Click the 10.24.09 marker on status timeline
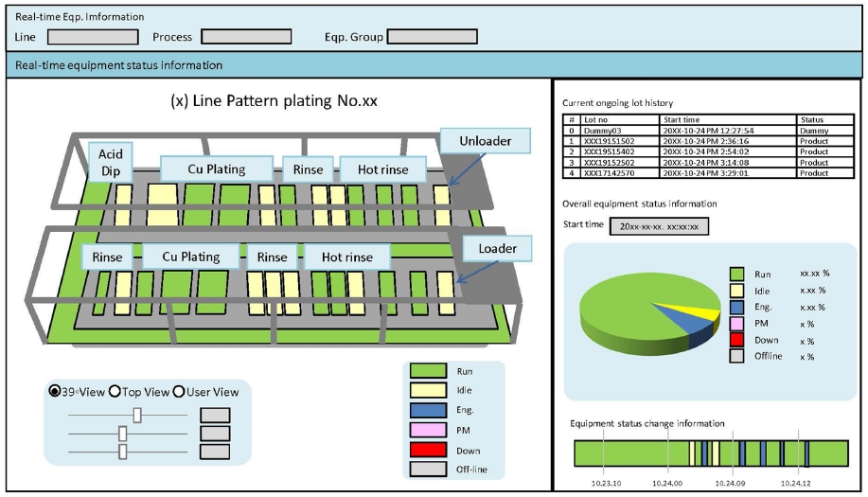The image size is (868, 497). pos(730,482)
